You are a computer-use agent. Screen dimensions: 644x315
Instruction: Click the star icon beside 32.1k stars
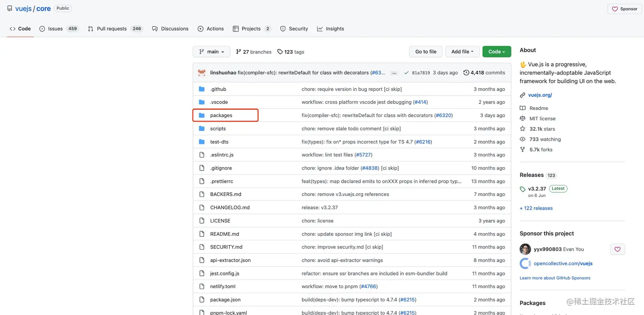[523, 129]
